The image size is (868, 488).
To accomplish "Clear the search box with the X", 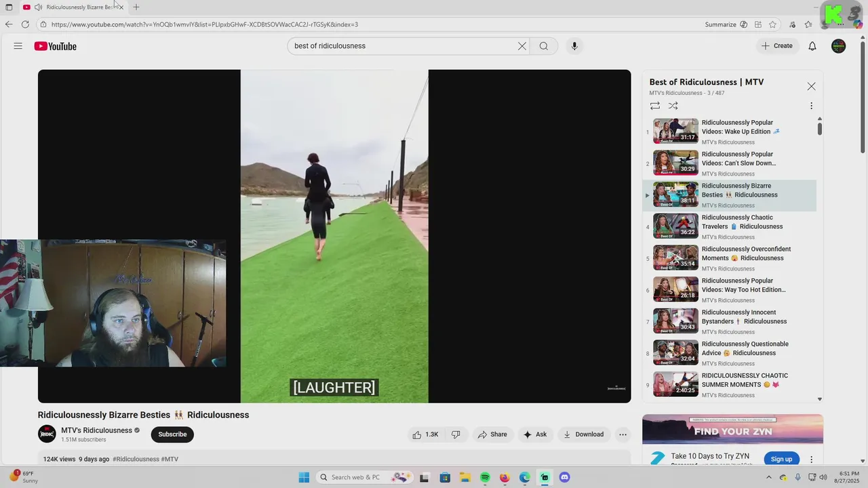I will coord(522,46).
